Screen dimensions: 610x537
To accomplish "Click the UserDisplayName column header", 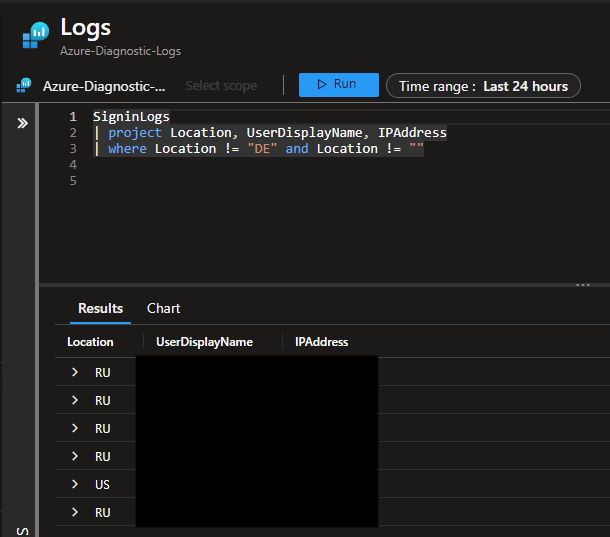I will (x=204, y=342).
